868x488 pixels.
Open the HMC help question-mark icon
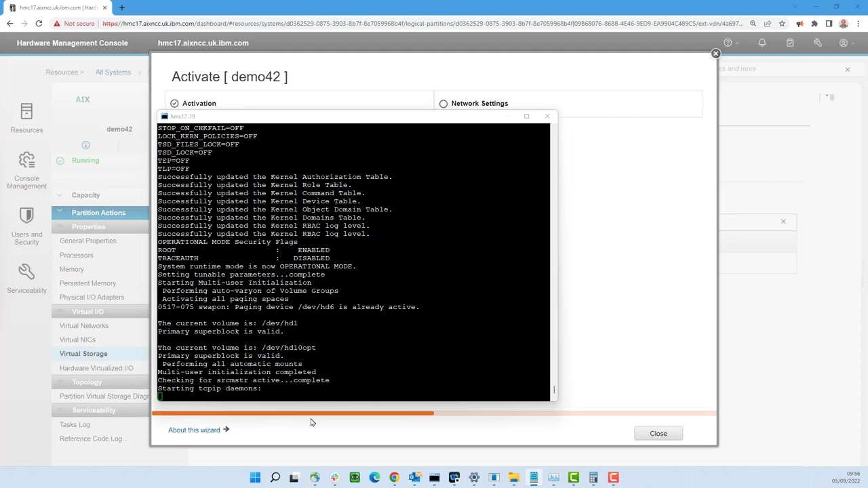728,43
